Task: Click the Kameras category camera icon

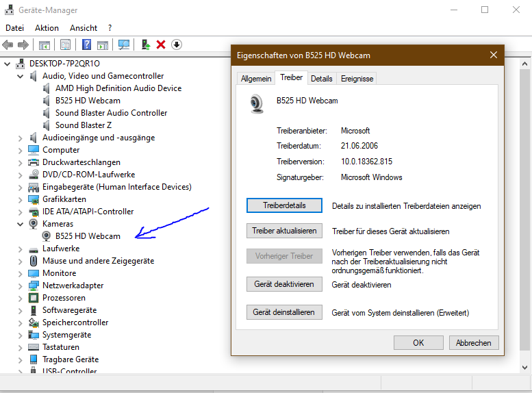Action: coord(34,224)
